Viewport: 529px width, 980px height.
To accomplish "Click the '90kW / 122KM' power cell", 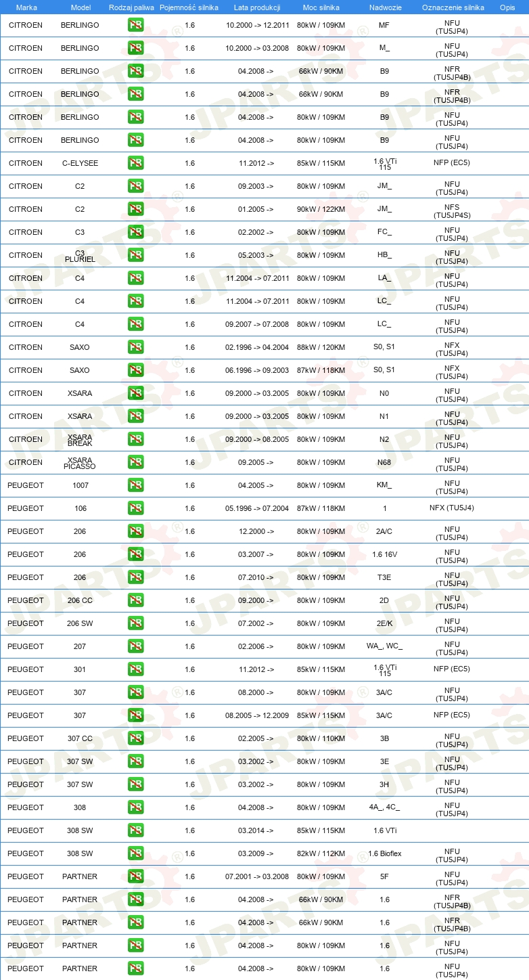I will tap(321, 209).
